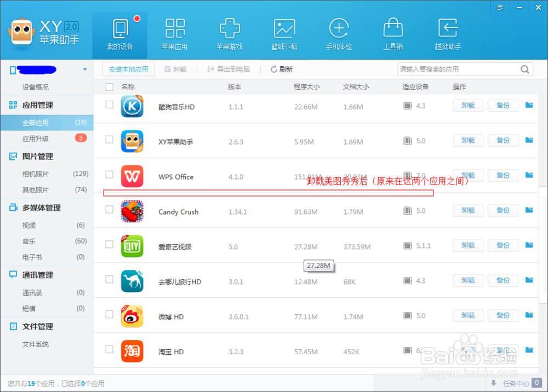Click the 去哪儿旅行HD camel icon

132,281
